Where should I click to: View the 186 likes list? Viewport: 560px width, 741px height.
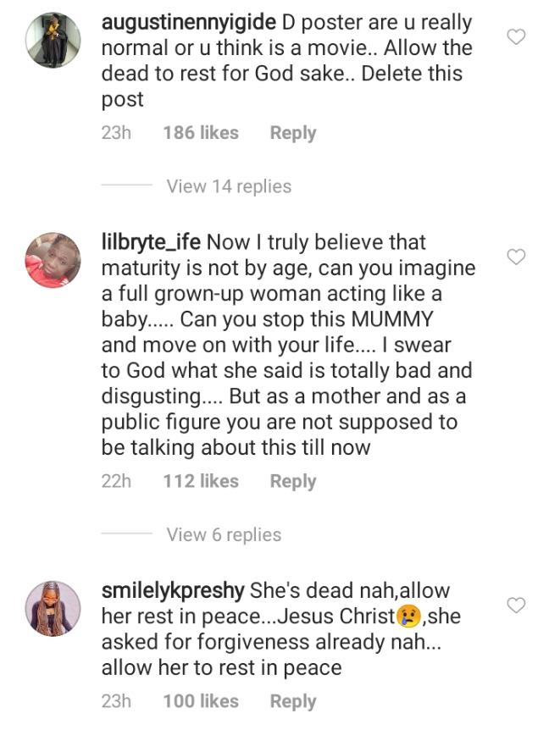[201, 133]
